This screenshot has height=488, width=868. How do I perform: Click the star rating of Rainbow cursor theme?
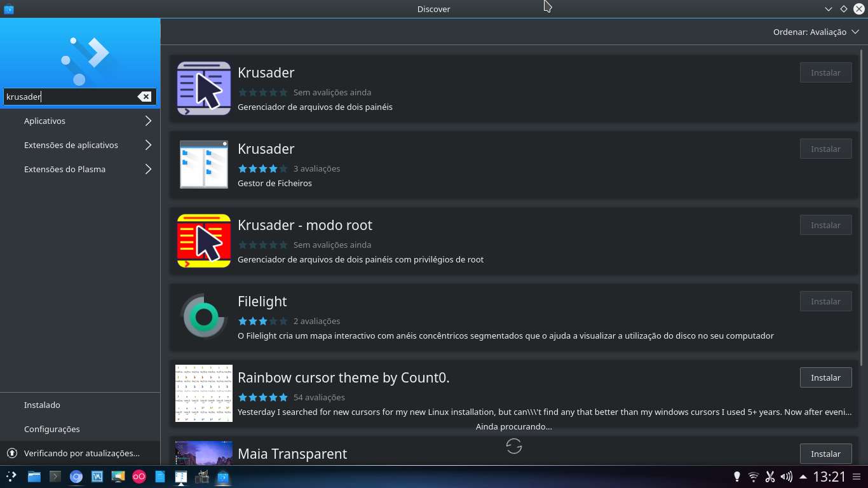tap(262, 397)
